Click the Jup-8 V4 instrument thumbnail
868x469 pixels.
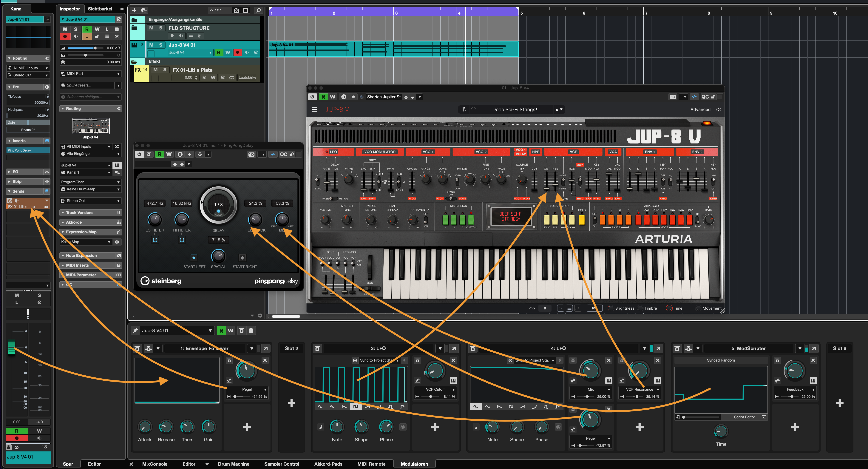91,126
